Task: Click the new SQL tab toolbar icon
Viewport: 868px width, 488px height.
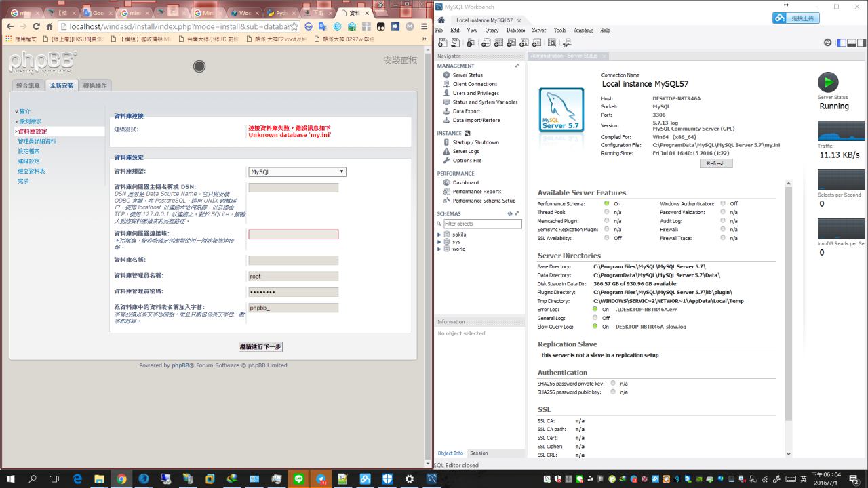Action: tap(441, 43)
